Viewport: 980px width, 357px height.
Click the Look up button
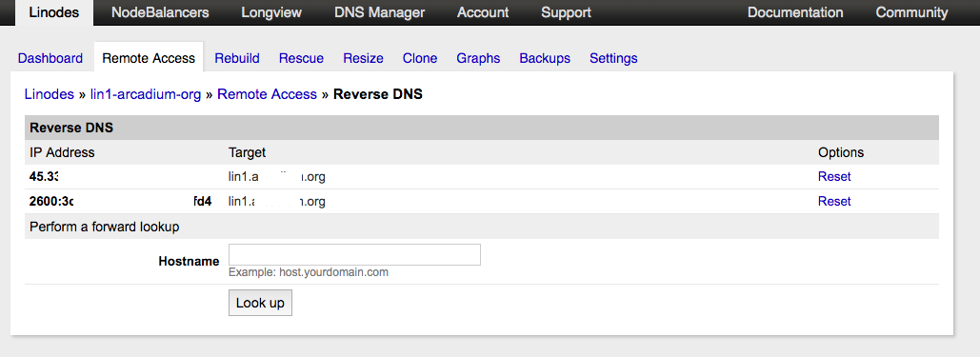coord(260,303)
